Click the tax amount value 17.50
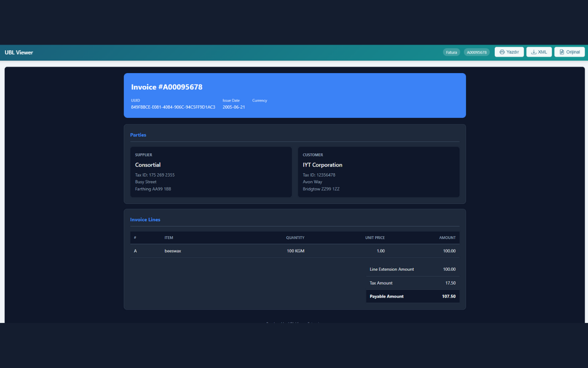This screenshot has height=368, width=588. coord(451,283)
